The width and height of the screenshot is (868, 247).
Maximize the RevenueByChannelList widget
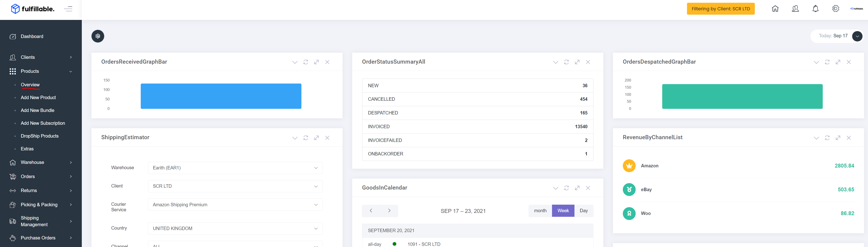[838, 138]
